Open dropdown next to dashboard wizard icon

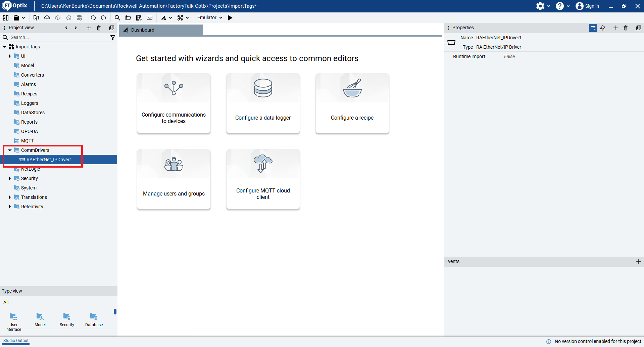[x=170, y=18]
